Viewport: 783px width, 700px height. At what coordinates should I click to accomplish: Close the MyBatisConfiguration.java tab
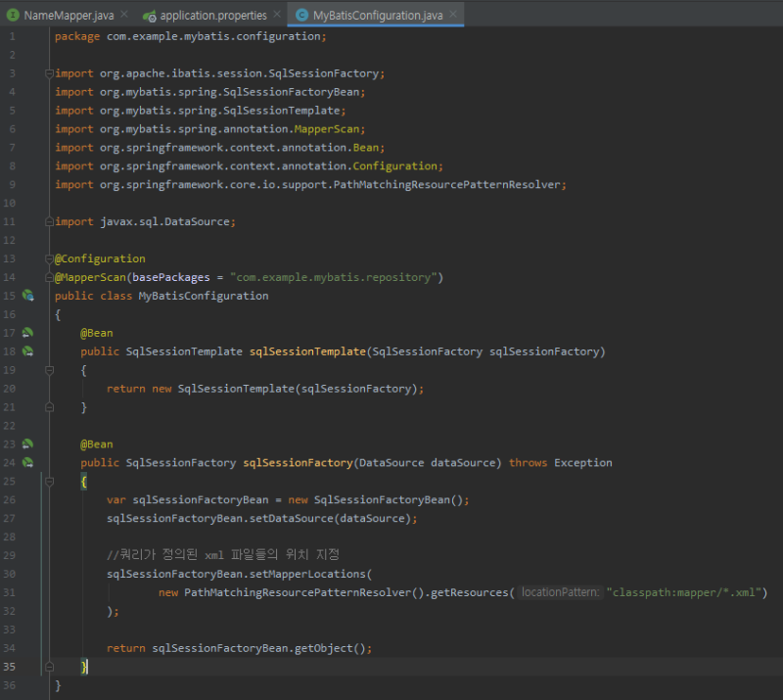pyautogui.click(x=451, y=16)
